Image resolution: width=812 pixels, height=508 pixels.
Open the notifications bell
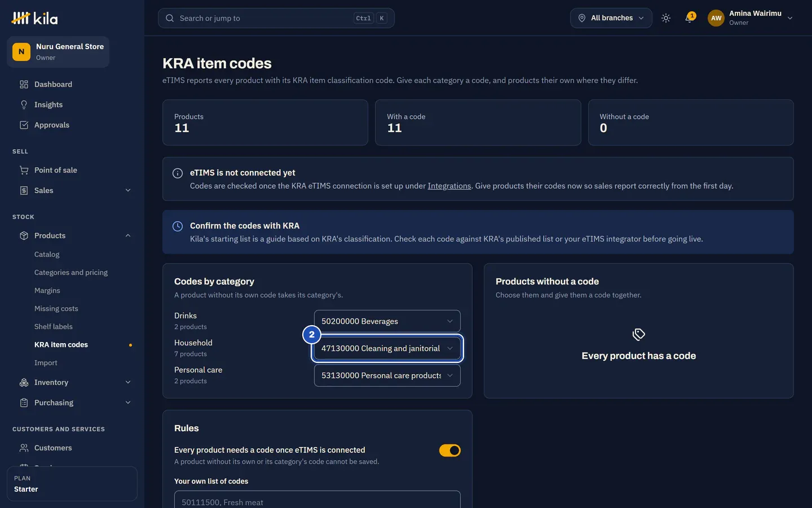coord(689,18)
